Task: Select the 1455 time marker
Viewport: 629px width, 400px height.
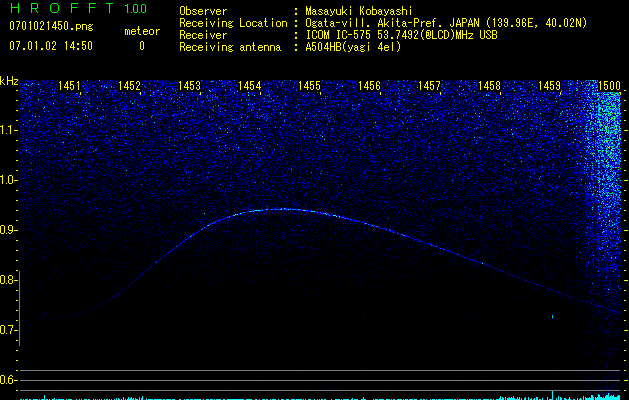Action: click(309, 87)
